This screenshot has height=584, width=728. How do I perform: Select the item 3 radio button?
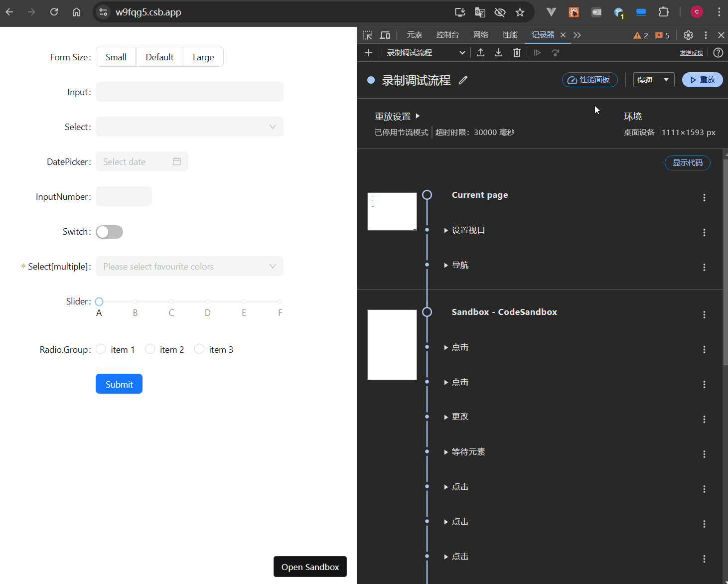(199, 349)
